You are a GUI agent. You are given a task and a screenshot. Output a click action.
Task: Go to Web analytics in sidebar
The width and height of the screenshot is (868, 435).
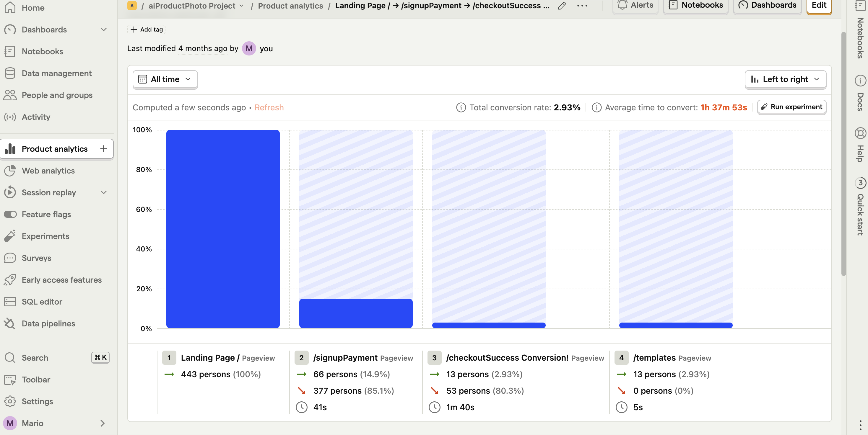pos(48,171)
